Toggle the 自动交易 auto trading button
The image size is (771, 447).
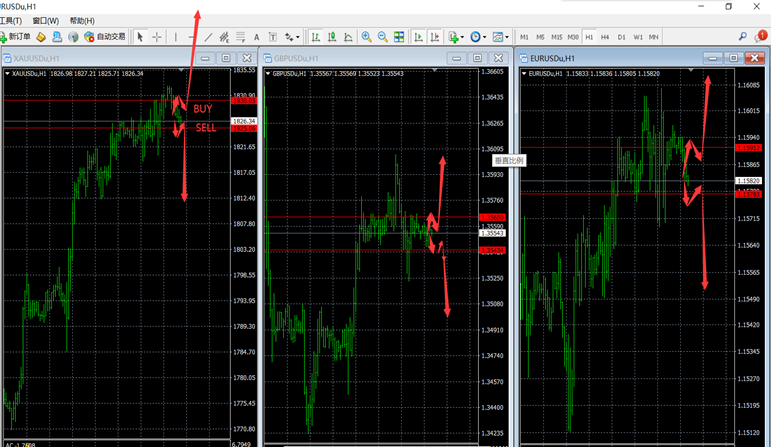click(105, 38)
